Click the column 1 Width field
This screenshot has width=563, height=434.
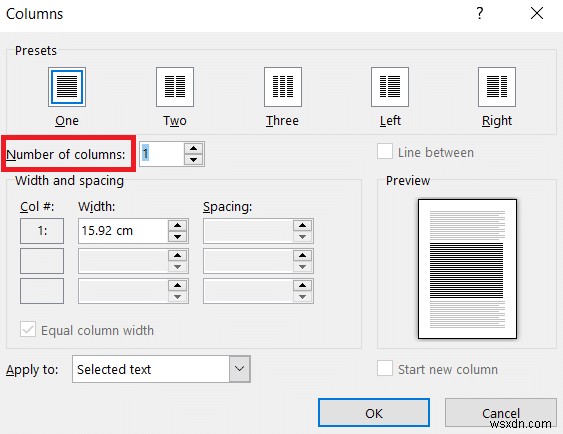(x=123, y=231)
